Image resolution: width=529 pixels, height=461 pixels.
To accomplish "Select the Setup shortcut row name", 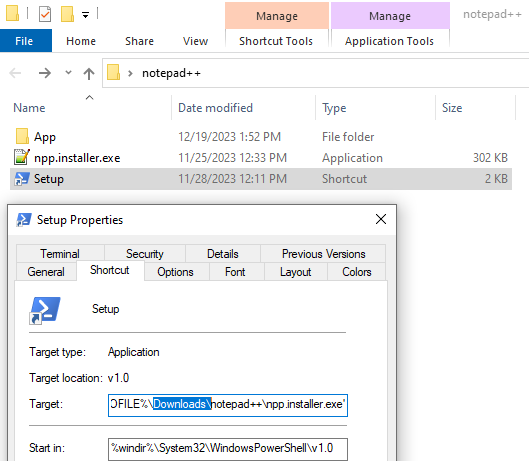I will click(x=49, y=179).
